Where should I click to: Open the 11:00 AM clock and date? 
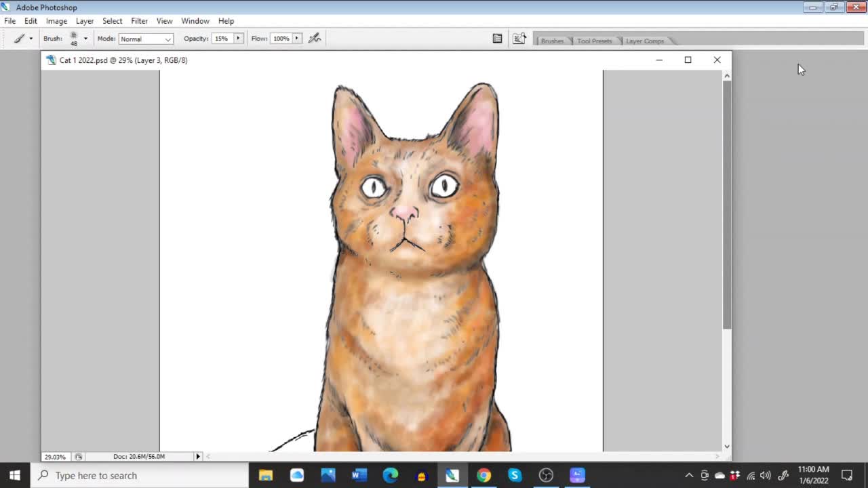(x=813, y=475)
